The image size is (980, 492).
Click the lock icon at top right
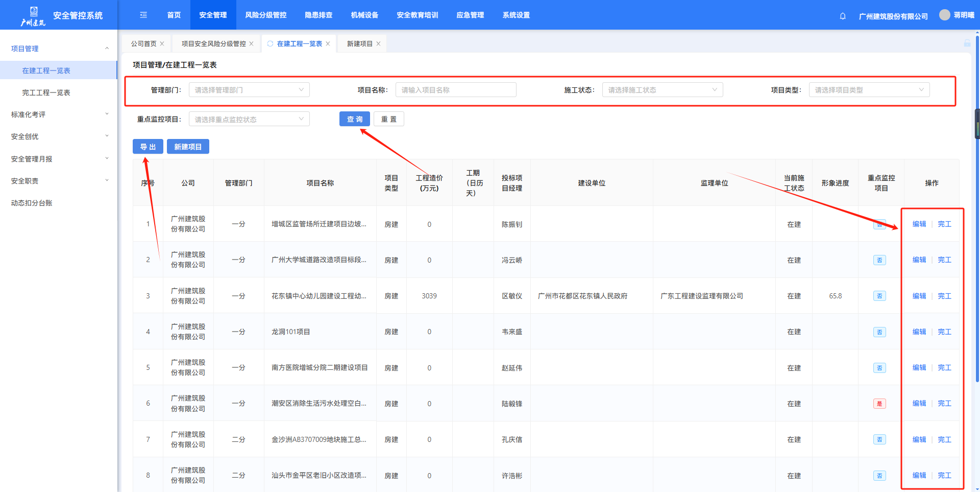[967, 43]
